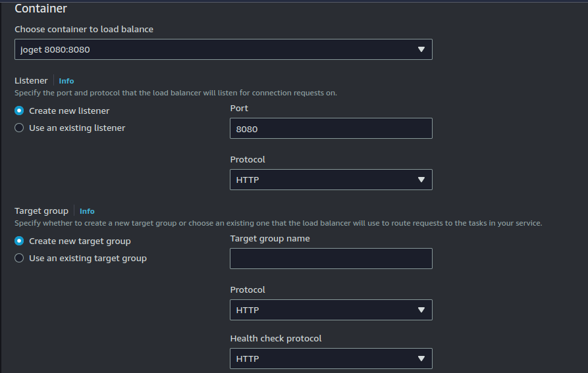
Task: Click the Container section heading
Action: pos(41,9)
